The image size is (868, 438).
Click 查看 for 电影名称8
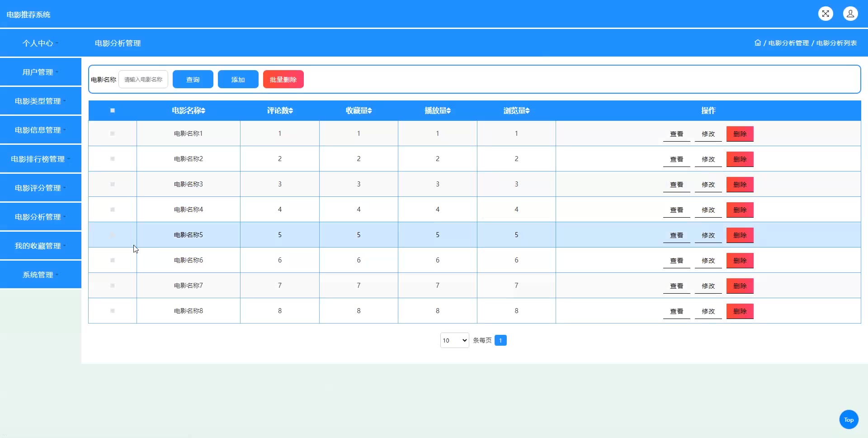[677, 311]
